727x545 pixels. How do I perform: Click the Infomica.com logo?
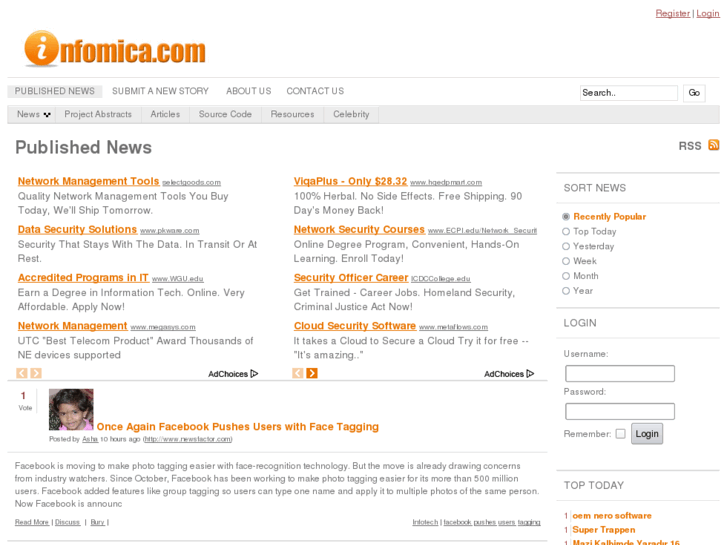(x=115, y=49)
